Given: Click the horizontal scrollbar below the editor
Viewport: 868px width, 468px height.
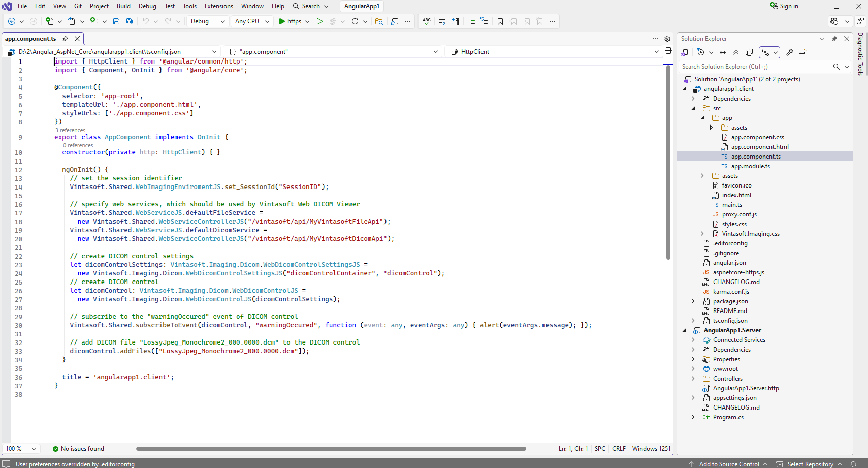Looking at the screenshot, I should tap(330, 449).
